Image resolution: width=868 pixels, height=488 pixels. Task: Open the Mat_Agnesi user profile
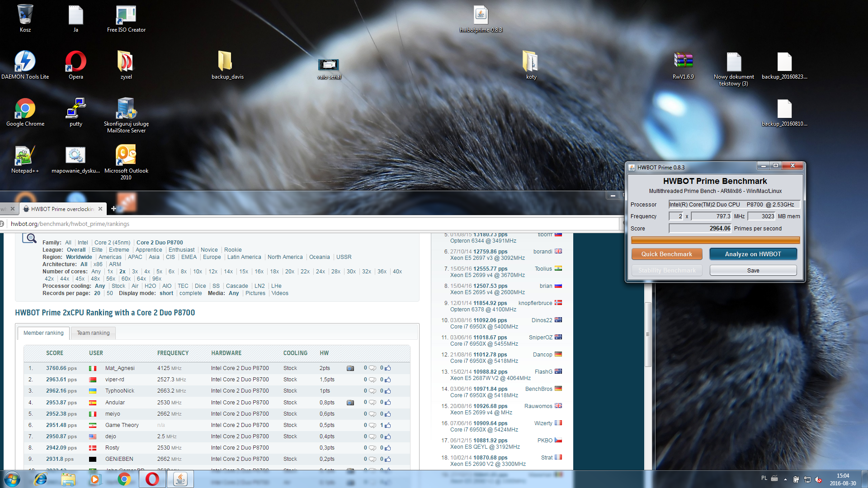(120, 368)
